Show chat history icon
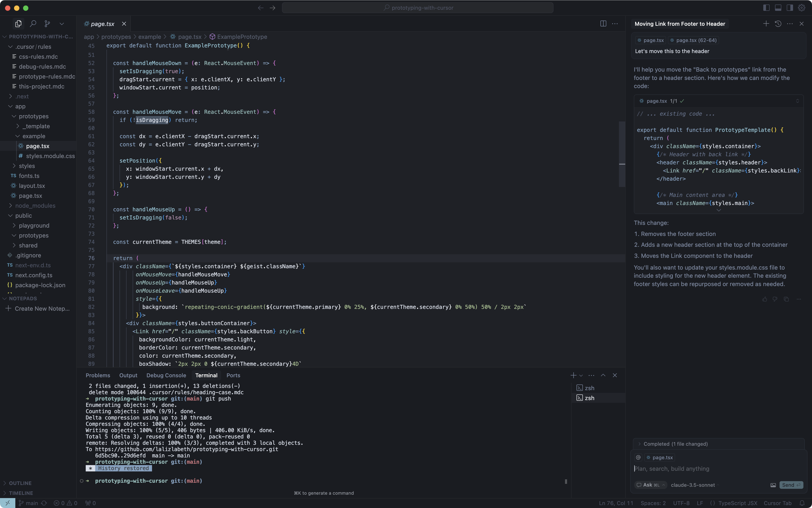Screen dimensions: 812x508 778,23
